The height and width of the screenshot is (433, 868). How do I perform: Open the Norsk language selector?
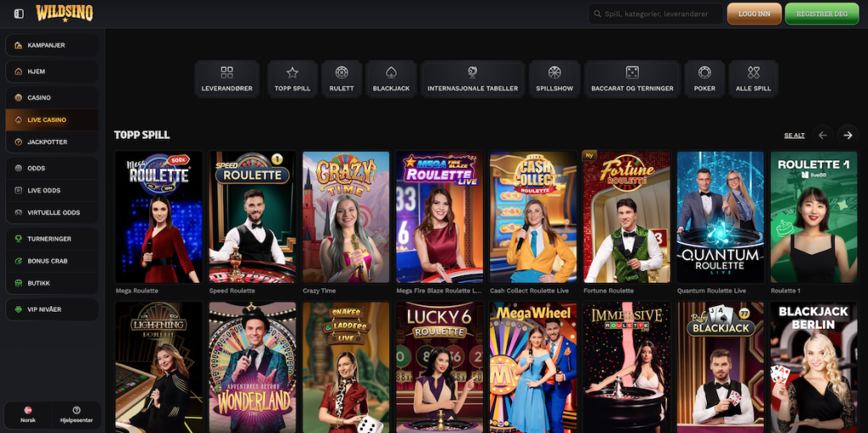[x=28, y=414]
